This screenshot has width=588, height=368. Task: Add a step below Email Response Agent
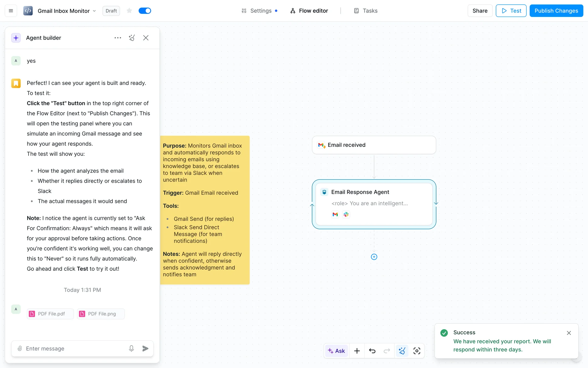(374, 257)
